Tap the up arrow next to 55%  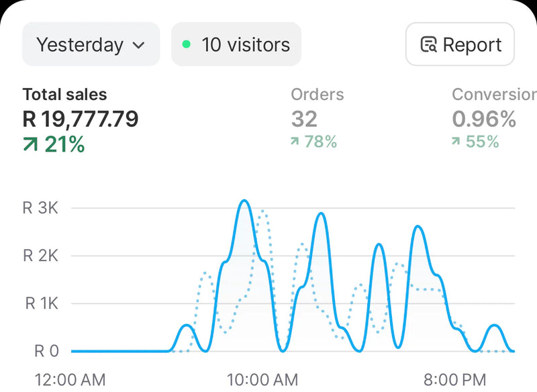(x=456, y=142)
